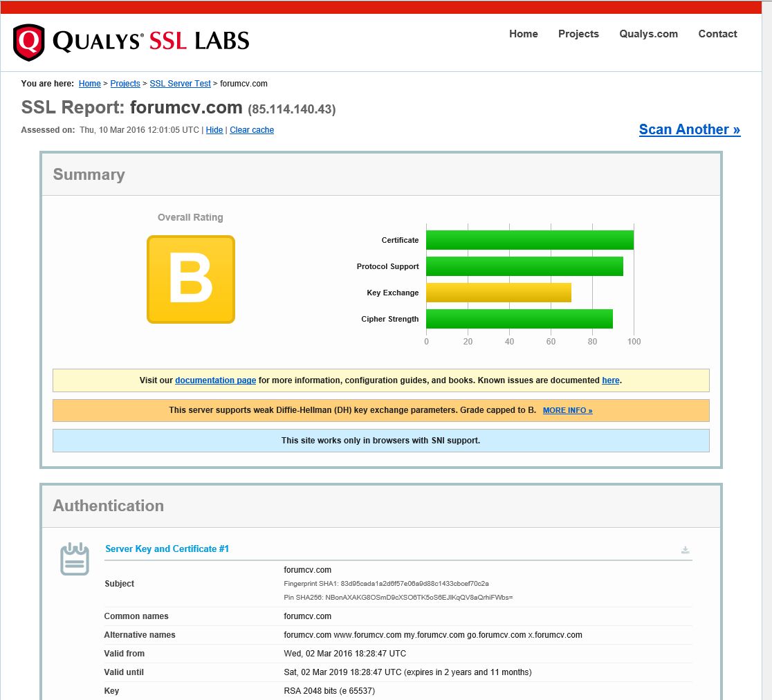Click the 'You are here:' breadcrumb label
Screen dimensions: 772x700
tap(47, 84)
